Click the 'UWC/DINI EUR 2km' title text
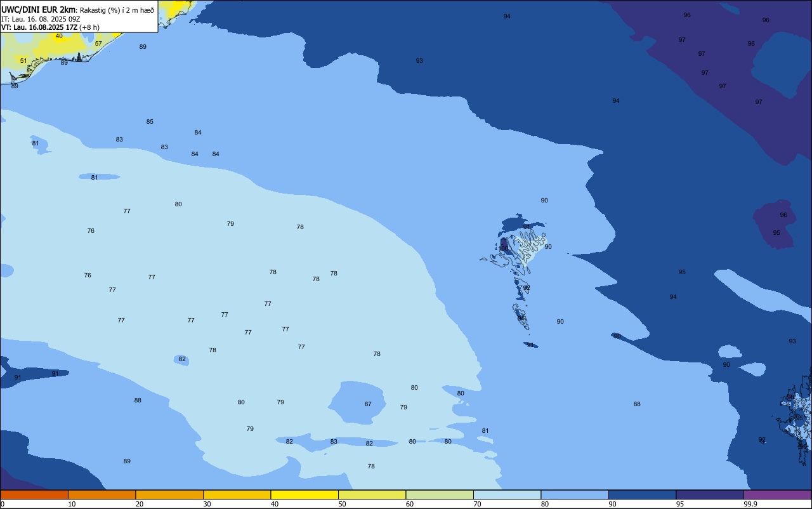The height and width of the screenshot is (509, 812). coord(38,10)
